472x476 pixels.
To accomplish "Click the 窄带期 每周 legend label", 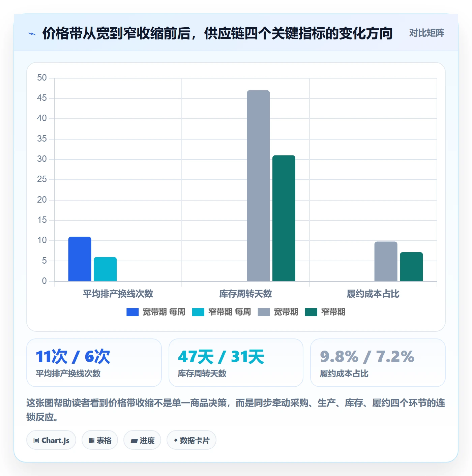I will [230, 312].
